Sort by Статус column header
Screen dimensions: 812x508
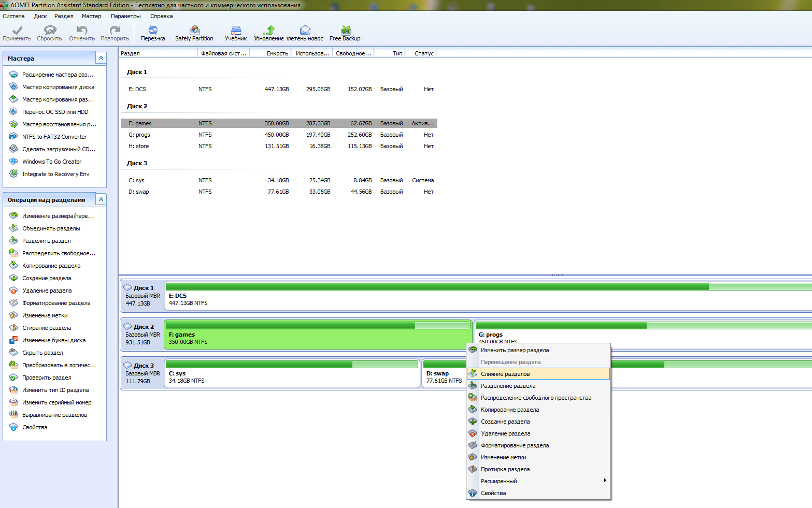point(420,53)
